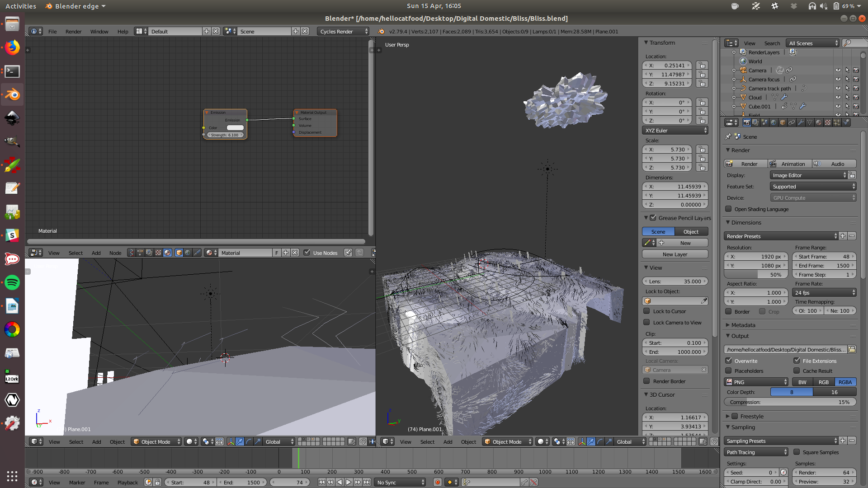The height and width of the screenshot is (488, 868).
Task: Open the World properties tab globe icon
Action: click(x=774, y=122)
